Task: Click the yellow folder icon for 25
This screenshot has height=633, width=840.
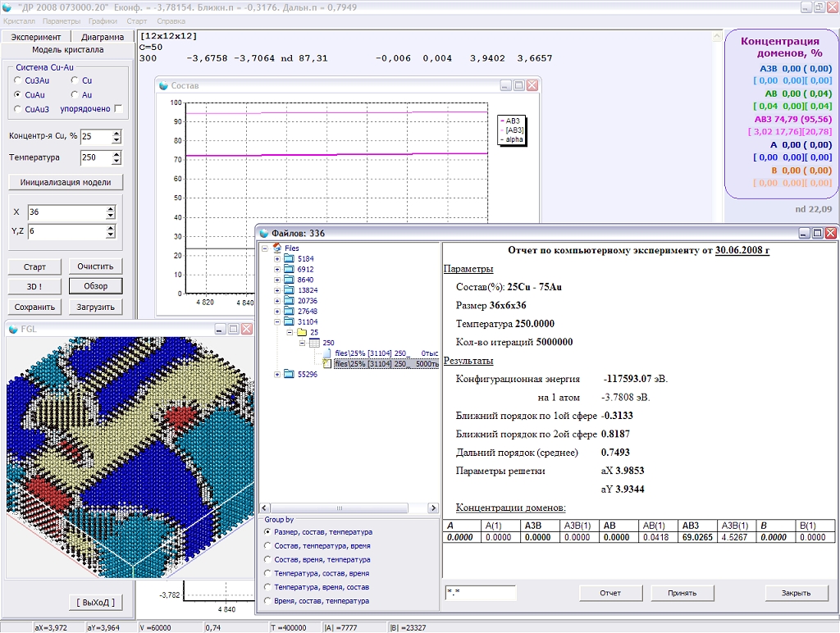Action: click(x=302, y=332)
